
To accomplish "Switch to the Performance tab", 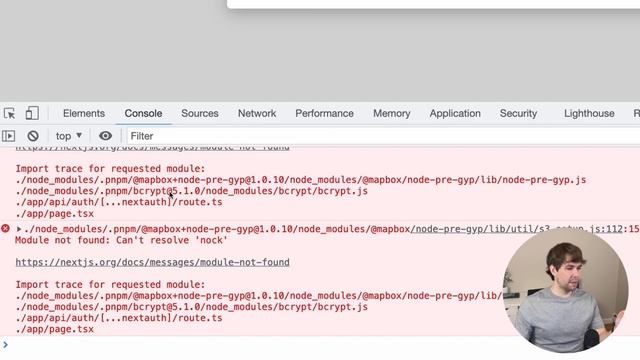I will (x=324, y=113).
